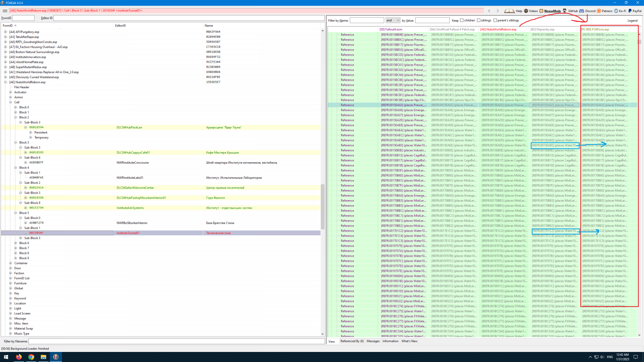This screenshot has height=362, width=644.
Task: Open the Discord link icon
Action: pyautogui.click(x=582, y=11)
